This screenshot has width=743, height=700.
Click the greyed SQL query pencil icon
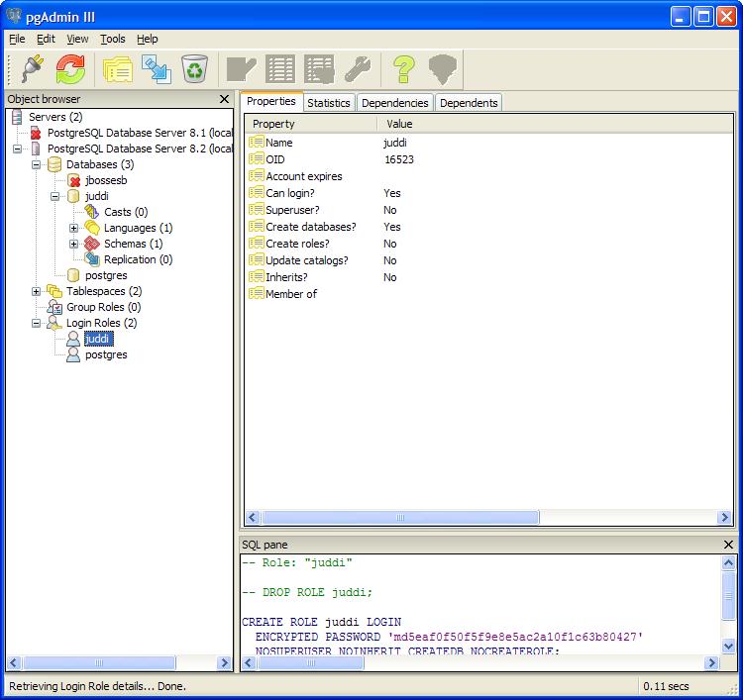coord(241,69)
